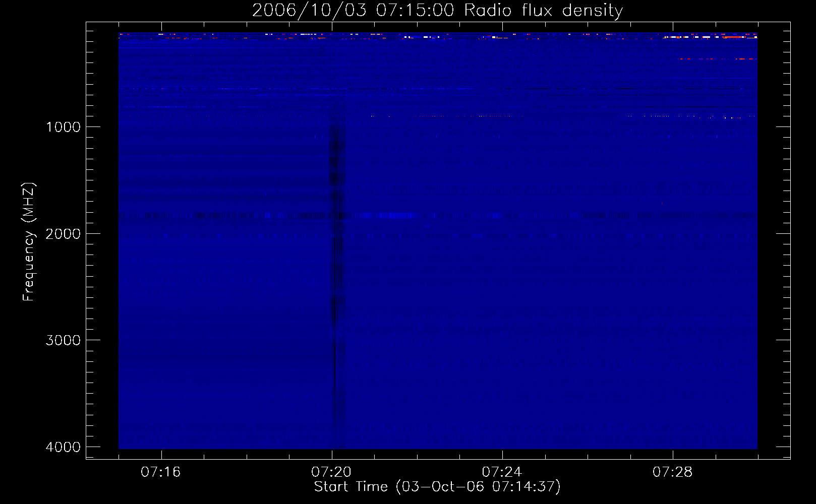This screenshot has width=816, height=504.
Task: Click the dark vertical streak near 07:20
Action: 336,282
